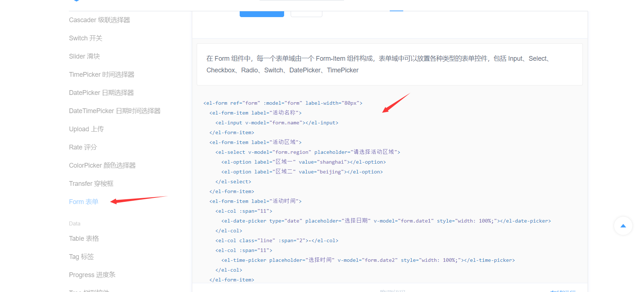Image resolution: width=644 pixels, height=292 pixels.
Task: Open Upload 上传 component docs
Action: pyautogui.click(x=86, y=129)
